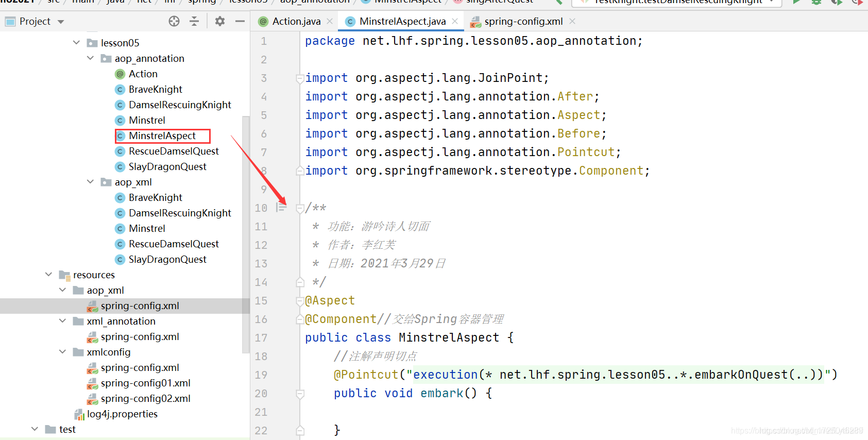Fold the Javadoc comment at line 10
868x440 pixels.
[x=300, y=208]
